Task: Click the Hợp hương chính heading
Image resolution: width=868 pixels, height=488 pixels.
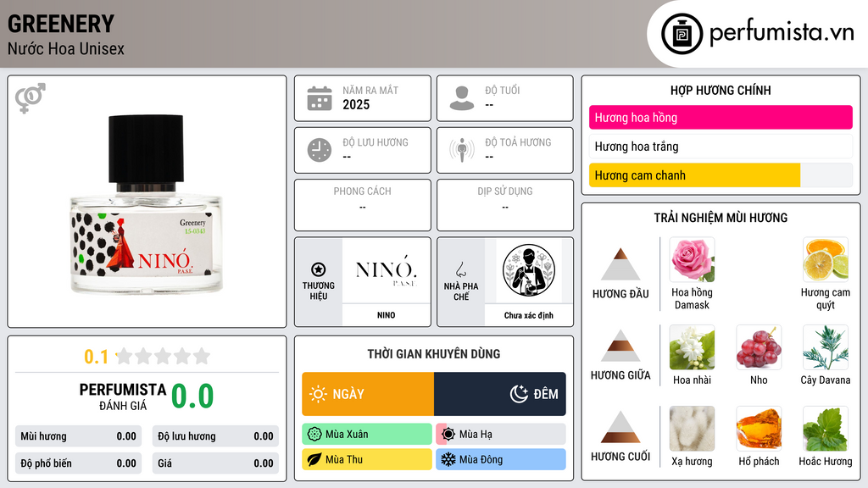Action: (721, 90)
